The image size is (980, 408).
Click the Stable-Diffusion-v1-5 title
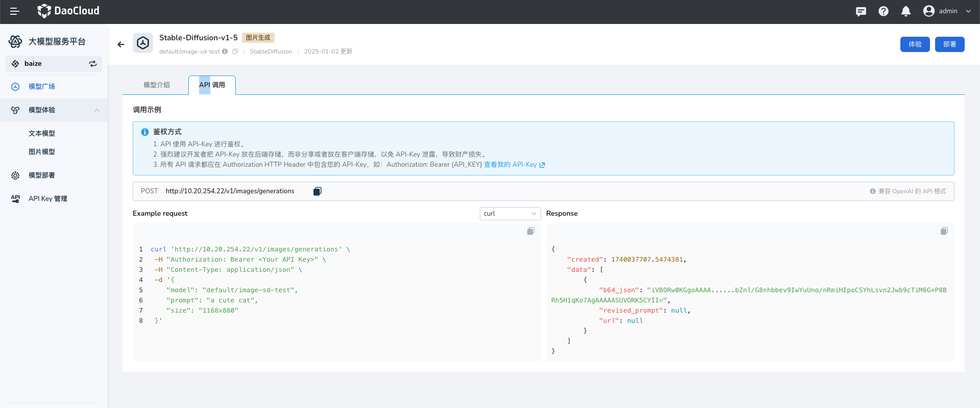tap(199, 38)
